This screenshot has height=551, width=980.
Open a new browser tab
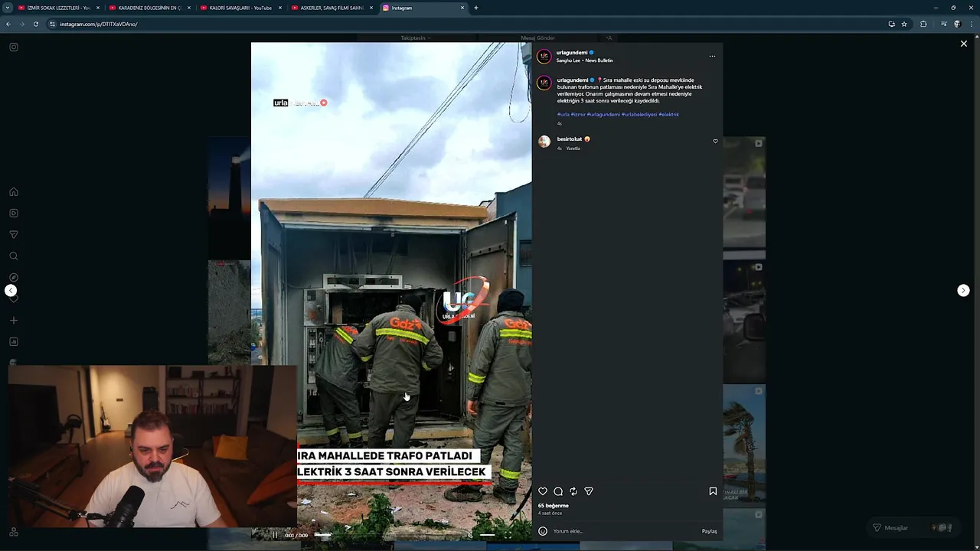click(476, 8)
